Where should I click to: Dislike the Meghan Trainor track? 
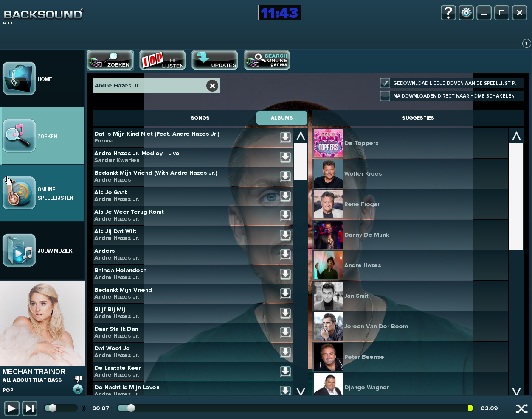tap(78, 378)
